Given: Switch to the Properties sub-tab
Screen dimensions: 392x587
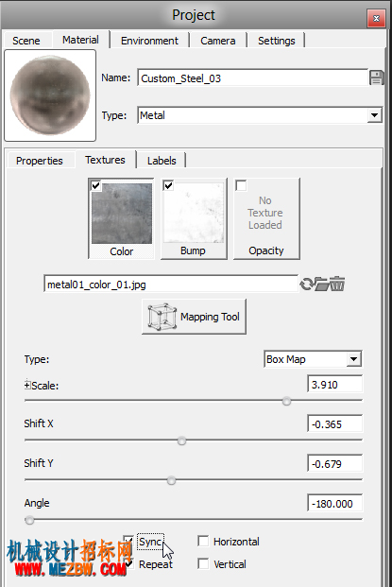Looking at the screenshot, I should (x=40, y=161).
